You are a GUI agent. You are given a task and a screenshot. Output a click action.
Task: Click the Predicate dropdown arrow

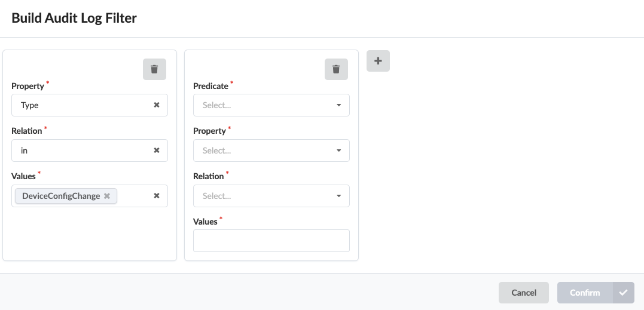(339, 105)
